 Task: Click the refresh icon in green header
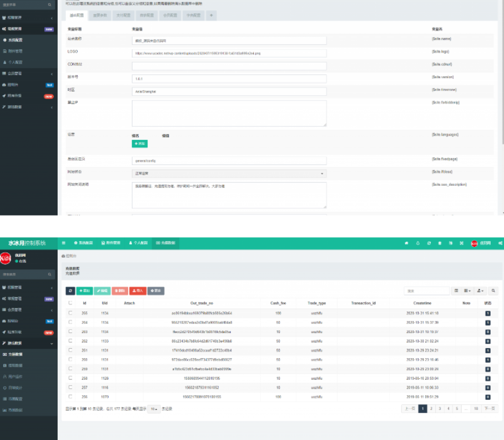(x=429, y=243)
